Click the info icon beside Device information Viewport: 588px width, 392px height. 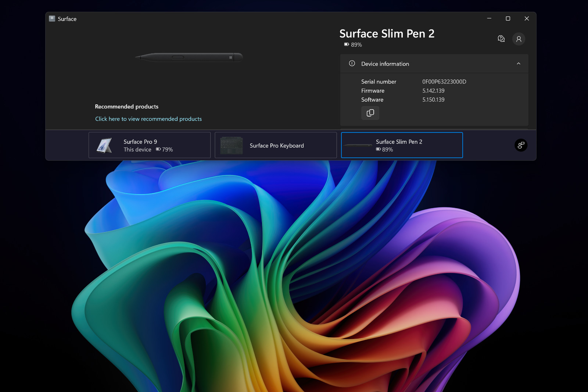[352, 63]
